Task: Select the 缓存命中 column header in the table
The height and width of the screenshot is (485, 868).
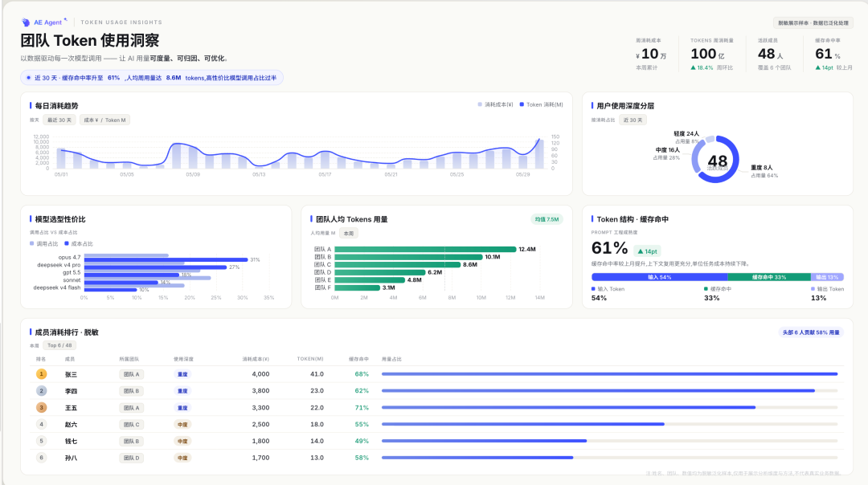Action: tap(358, 359)
